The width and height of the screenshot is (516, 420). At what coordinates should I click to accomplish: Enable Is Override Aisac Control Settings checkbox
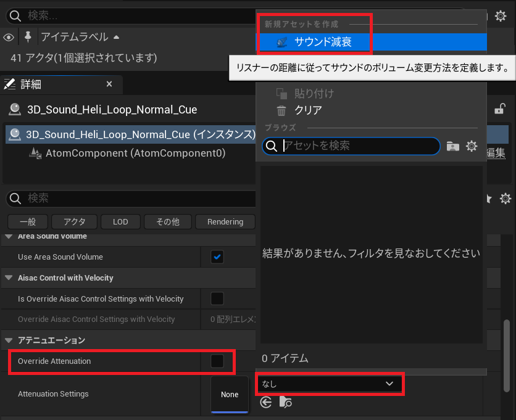(x=217, y=299)
